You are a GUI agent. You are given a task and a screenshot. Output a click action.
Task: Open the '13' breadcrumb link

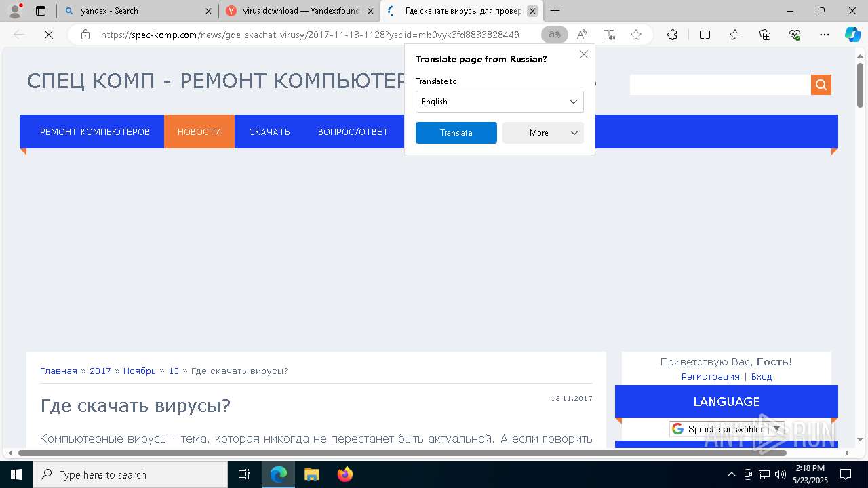pos(174,371)
